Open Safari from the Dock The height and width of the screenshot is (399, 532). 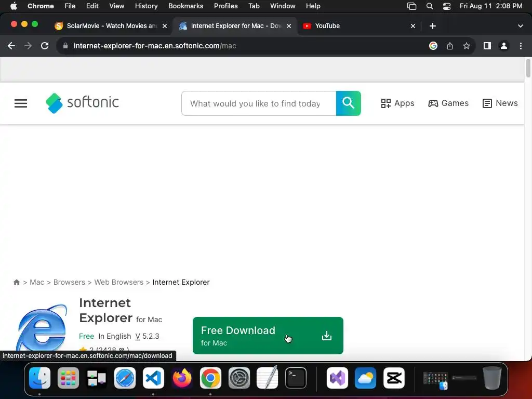coord(125,378)
